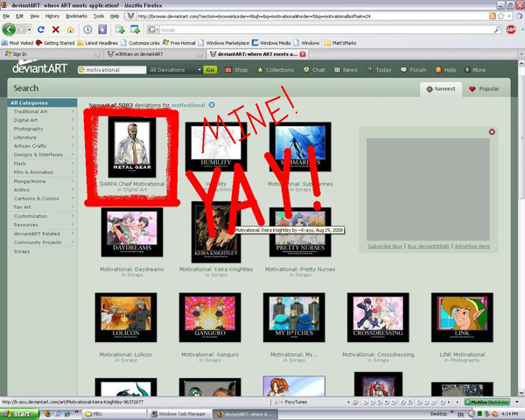
Task: Open the Crossdressing motivational thumbnail
Action: tap(378, 318)
